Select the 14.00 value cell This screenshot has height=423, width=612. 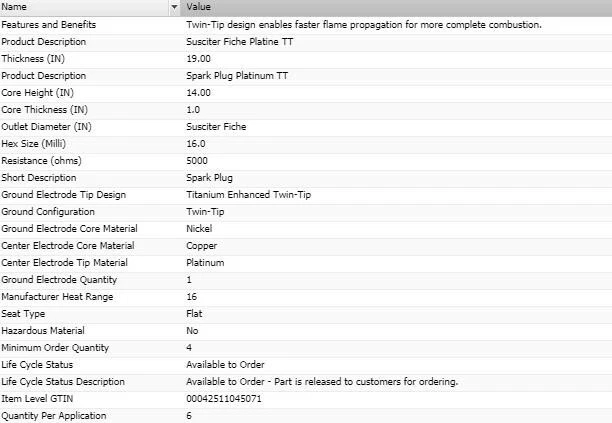(x=198, y=92)
